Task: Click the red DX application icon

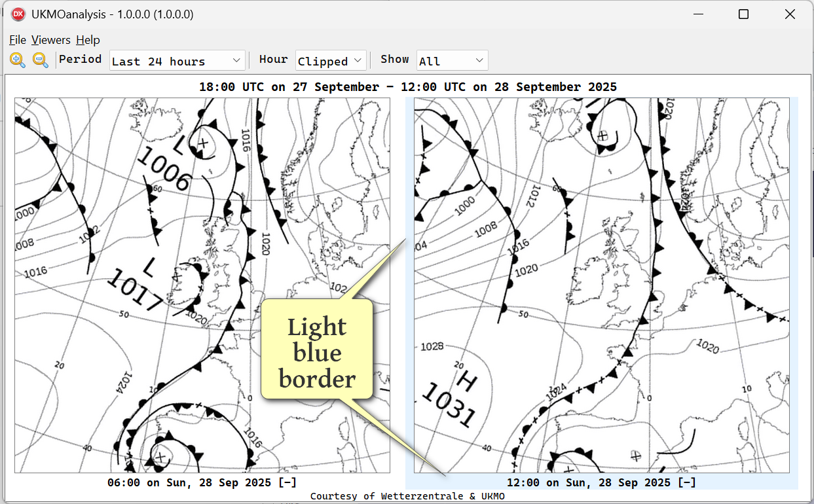Action: 18,14
